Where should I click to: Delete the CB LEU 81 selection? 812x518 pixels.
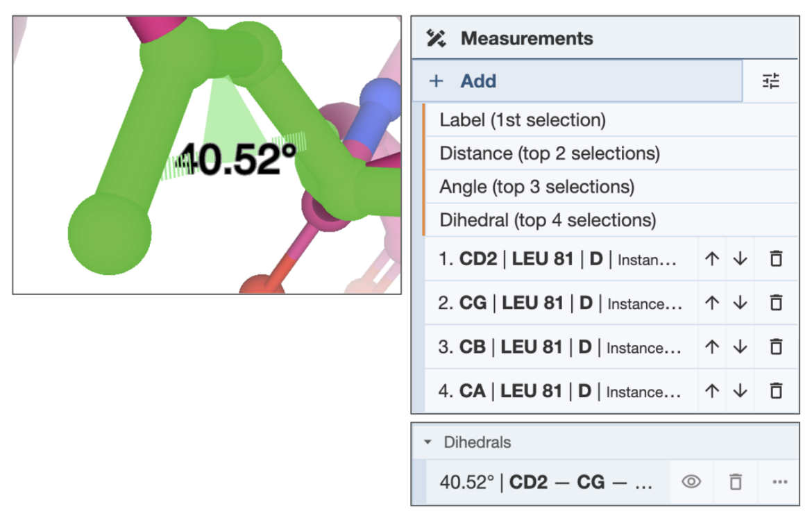pos(776,347)
